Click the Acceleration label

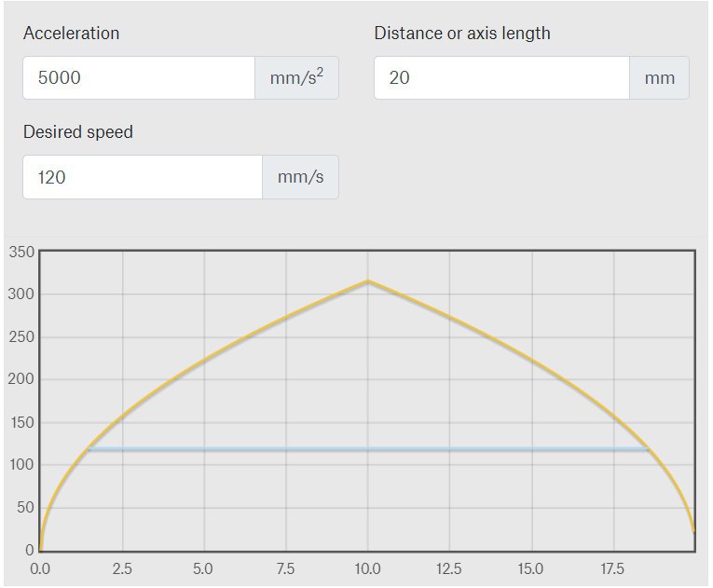tap(72, 34)
